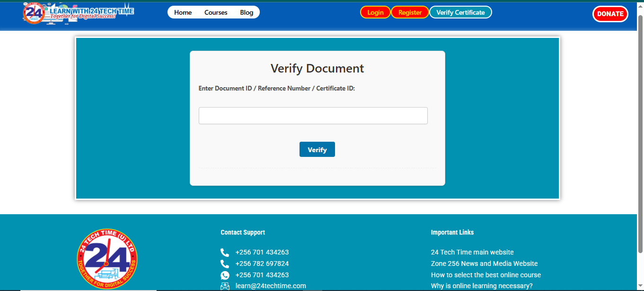This screenshot has height=291, width=644.
Task: Click the phone icon beside the first +256 701 434263
Action: [225, 253]
